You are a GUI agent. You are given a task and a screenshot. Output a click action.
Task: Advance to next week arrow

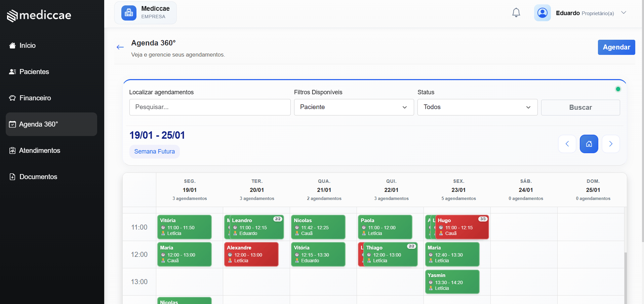611,144
